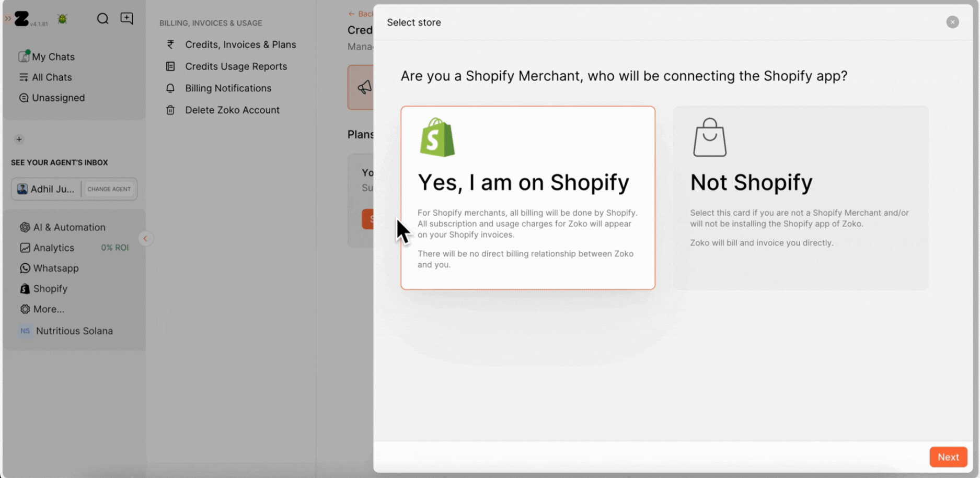Click the Back link behind the dialog
Image resolution: width=980 pixels, height=478 pixels.
361,14
